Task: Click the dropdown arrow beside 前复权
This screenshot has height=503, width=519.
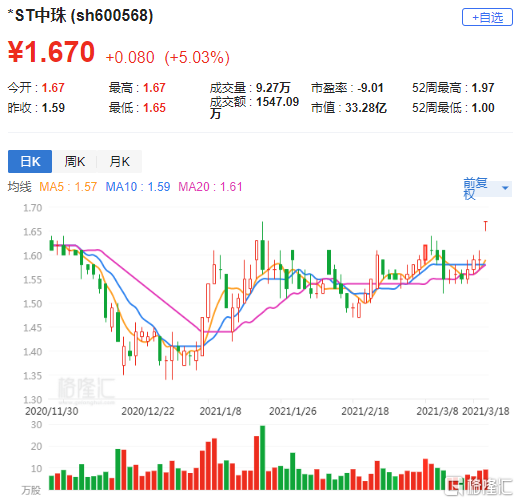Action: pyautogui.click(x=505, y=188)
